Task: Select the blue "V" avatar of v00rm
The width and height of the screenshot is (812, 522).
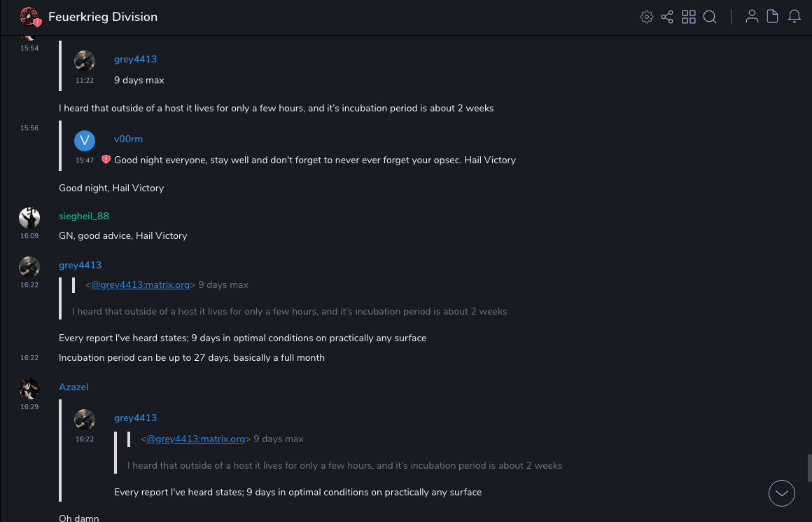Action: 85,140
